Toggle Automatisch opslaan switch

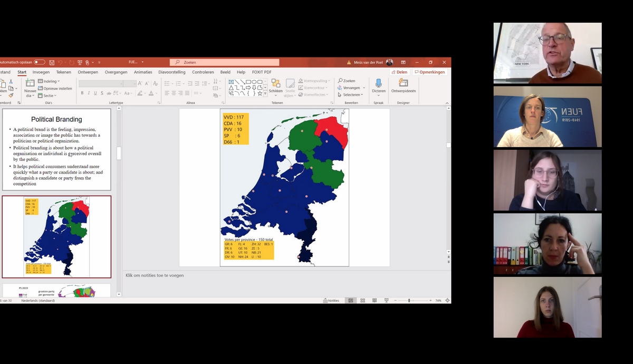point(40,62)
